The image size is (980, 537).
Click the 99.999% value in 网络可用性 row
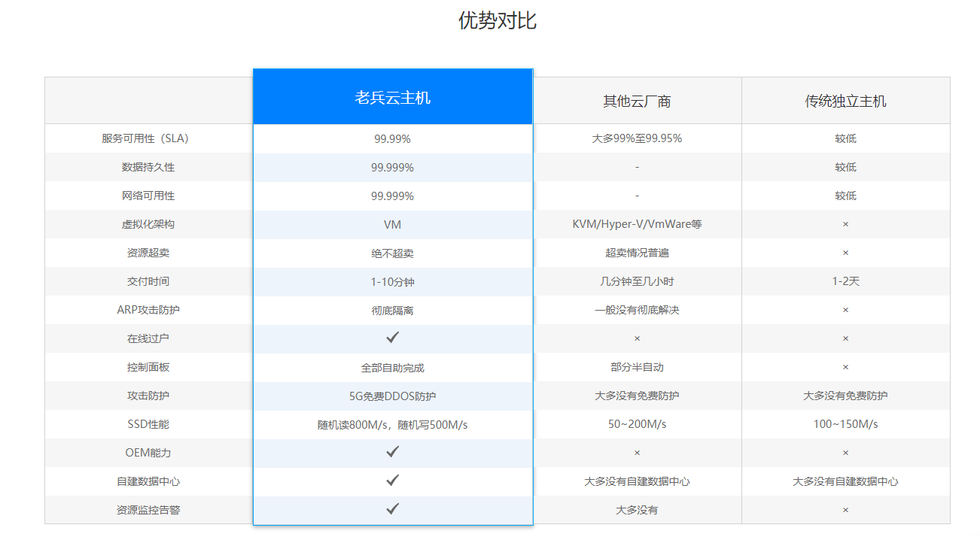(392, 196)
